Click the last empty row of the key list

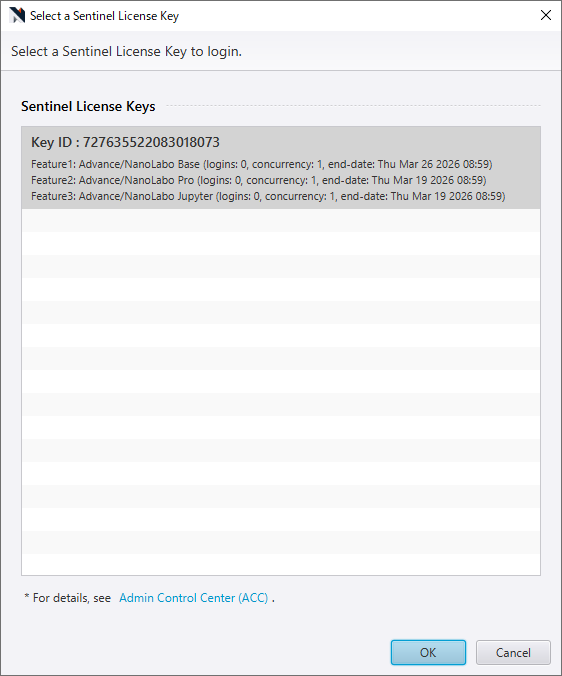(281, 564)
